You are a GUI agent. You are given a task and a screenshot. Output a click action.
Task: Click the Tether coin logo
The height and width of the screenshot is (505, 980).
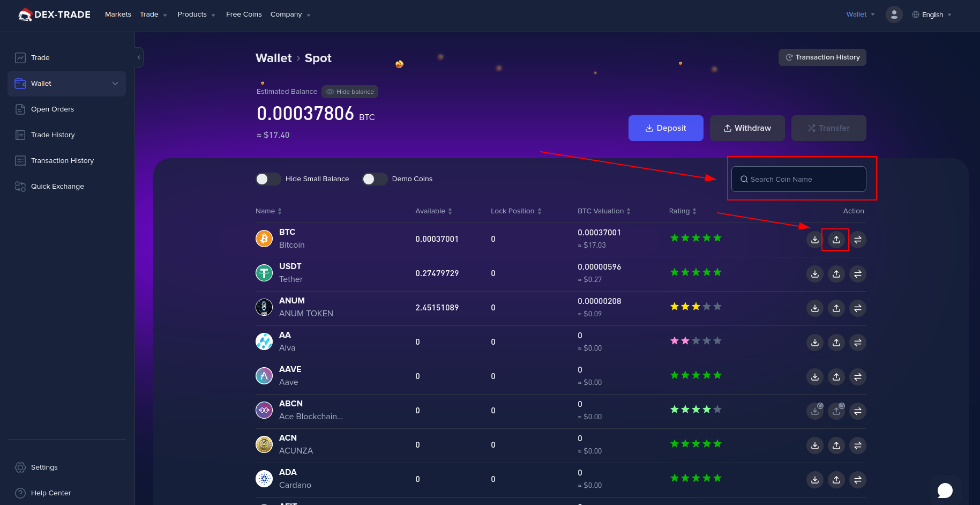264,273
